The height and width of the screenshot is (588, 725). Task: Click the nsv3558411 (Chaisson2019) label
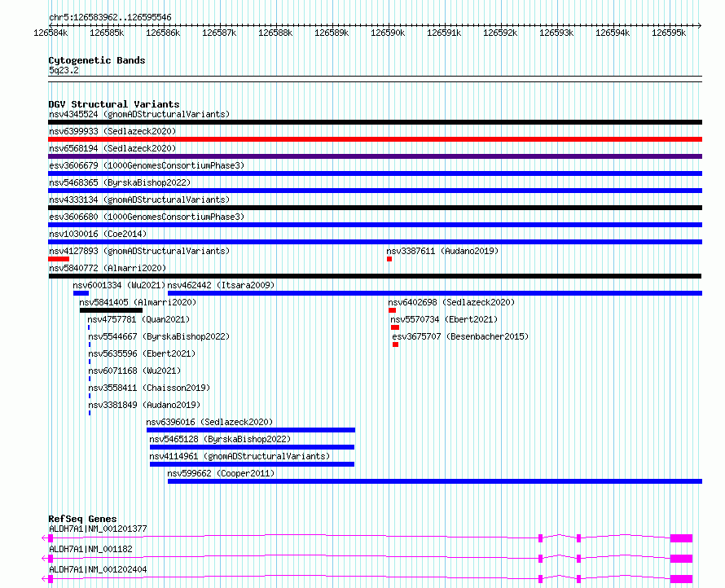149,388
